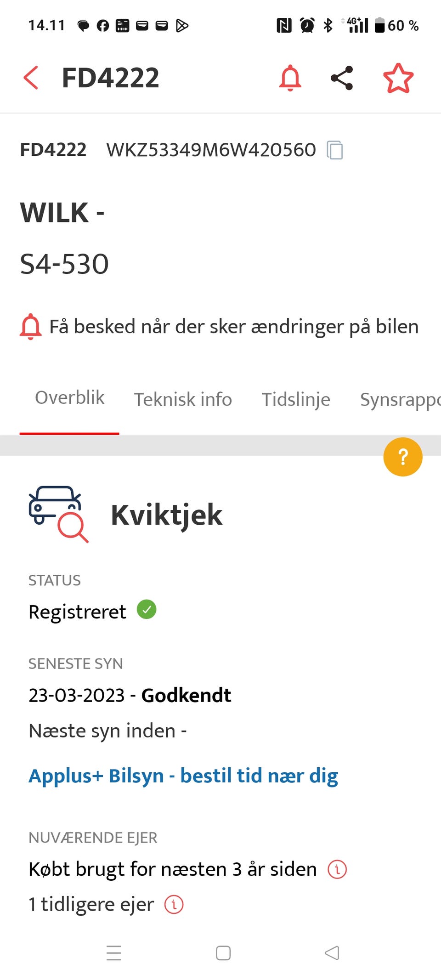Show info about previous owners count
The width and height of the screenshot is (441, 980).
pyautogui.click(x=174, y=904)
